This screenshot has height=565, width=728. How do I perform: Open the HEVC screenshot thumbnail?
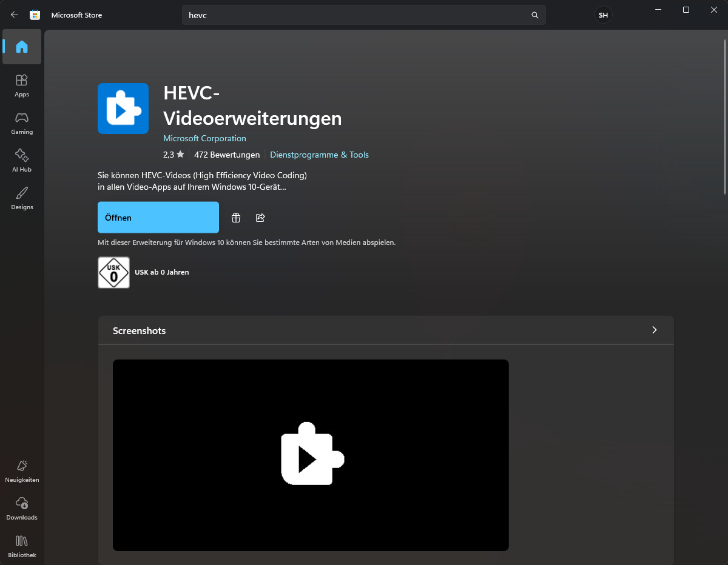pyautogui.click(x=311, y=455)
